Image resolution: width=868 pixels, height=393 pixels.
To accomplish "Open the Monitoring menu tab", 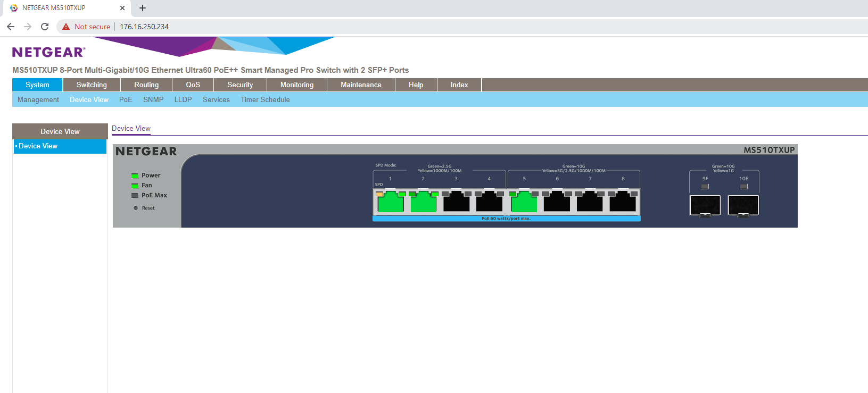I will (x=297, y=85).
